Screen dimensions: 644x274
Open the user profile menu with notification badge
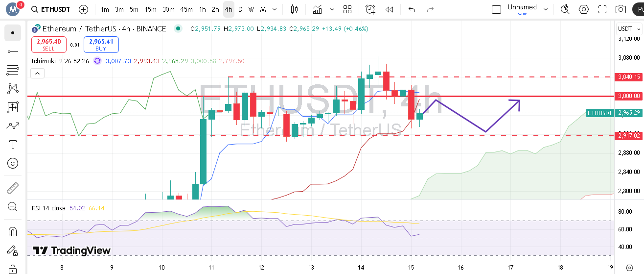(13, 9)
